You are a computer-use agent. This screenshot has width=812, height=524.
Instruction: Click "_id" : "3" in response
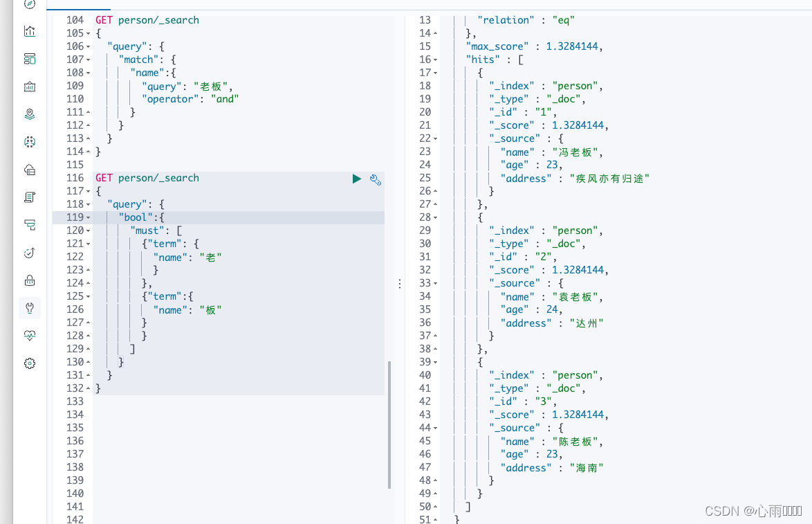(x=522, y=401)
